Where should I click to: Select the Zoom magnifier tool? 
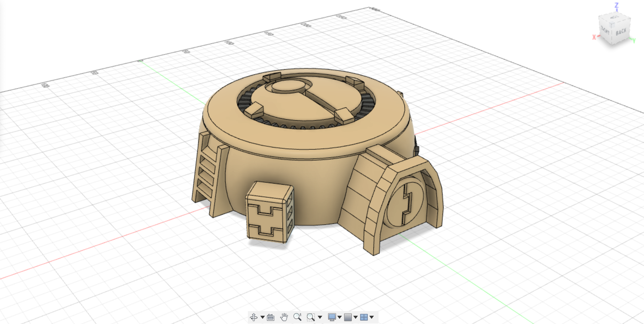[x=297, y=317]
